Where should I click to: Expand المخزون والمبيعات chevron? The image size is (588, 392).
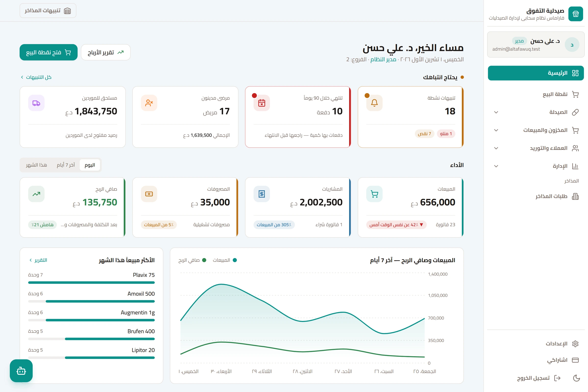coord(496,130)
